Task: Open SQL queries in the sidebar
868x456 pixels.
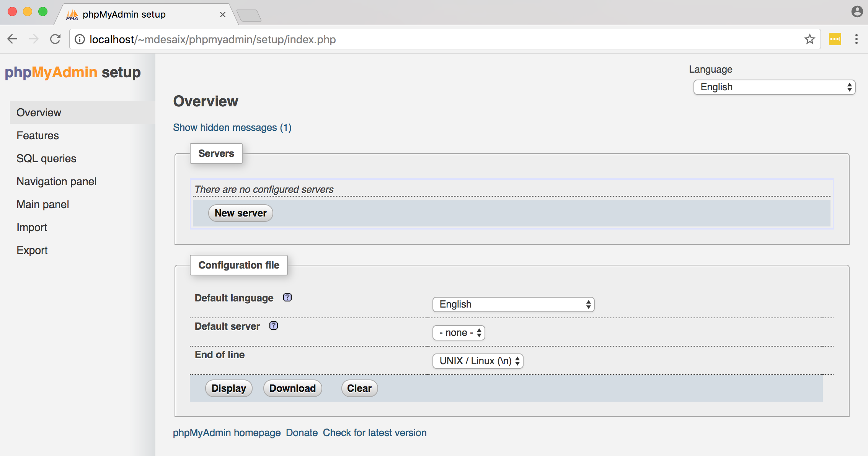Action: click(x=46, y=158)
